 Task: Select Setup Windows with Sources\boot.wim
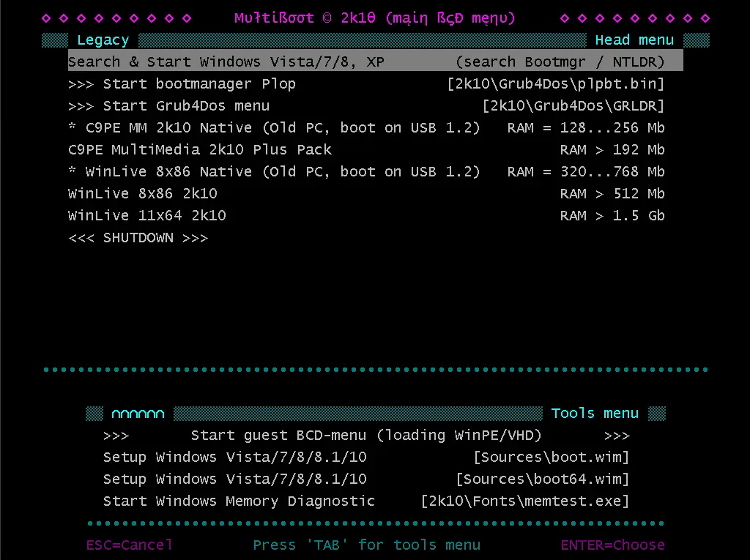(x=366, y=458)
